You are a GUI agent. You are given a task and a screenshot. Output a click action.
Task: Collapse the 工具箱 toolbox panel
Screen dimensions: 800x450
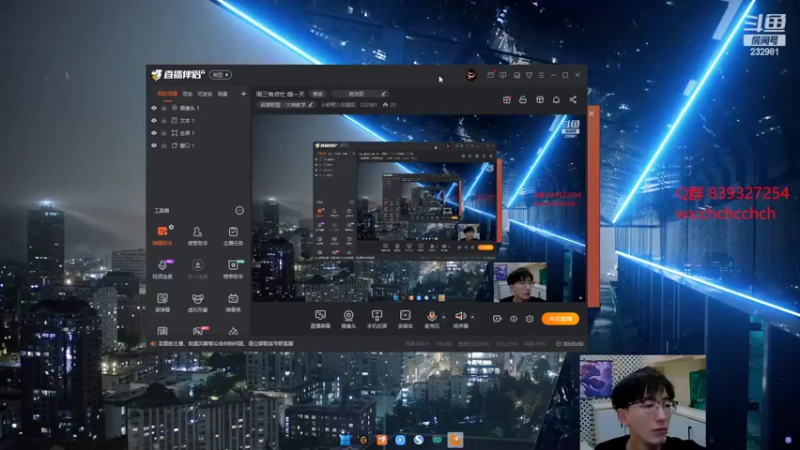(x=239, y=210)
